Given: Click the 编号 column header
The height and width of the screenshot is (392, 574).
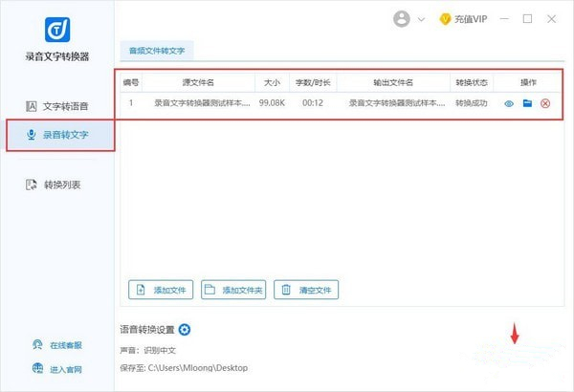Looking at the screenshot, I should [x=131, y=82].
